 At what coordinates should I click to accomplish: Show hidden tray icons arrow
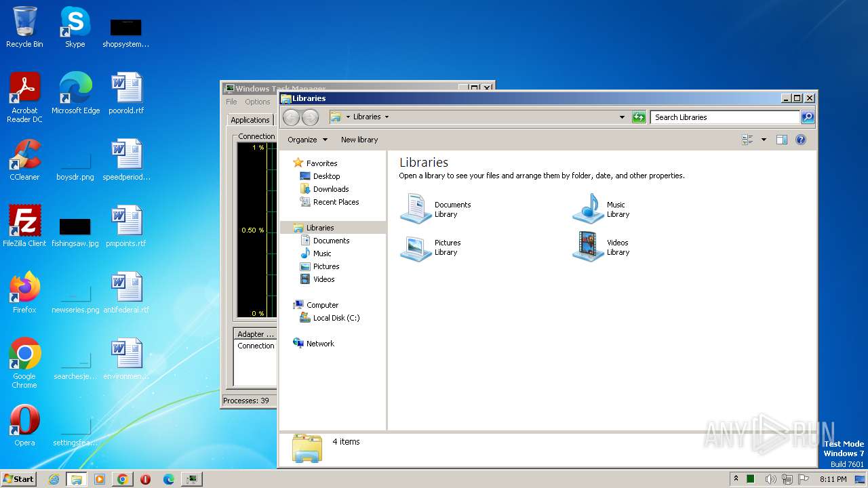736,479
